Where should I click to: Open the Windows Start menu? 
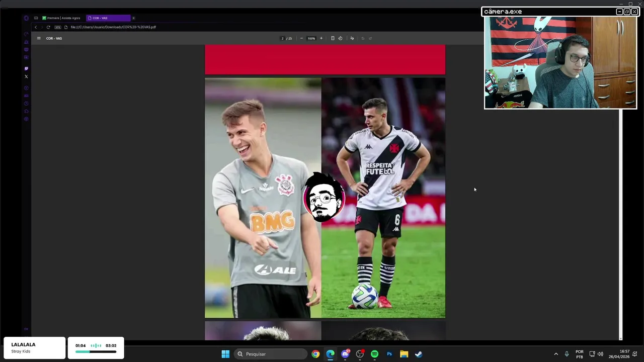click(x=225, y=354)
